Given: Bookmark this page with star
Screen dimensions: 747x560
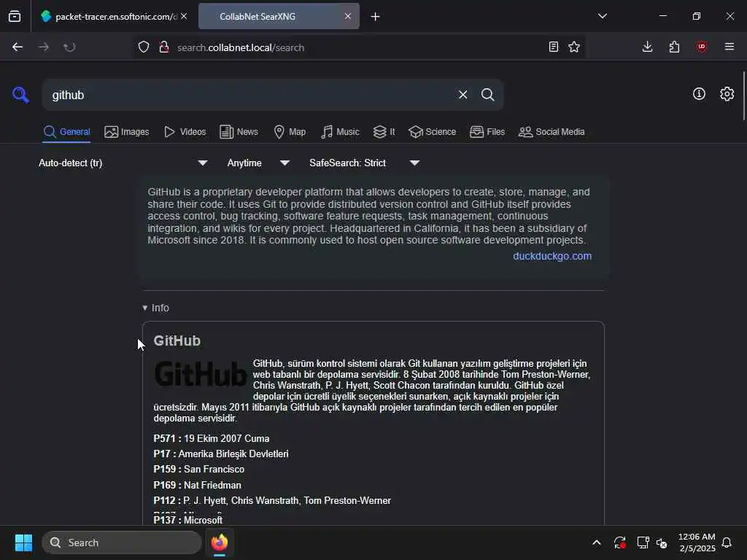Looking at the screenshot, I should point(574,47).
